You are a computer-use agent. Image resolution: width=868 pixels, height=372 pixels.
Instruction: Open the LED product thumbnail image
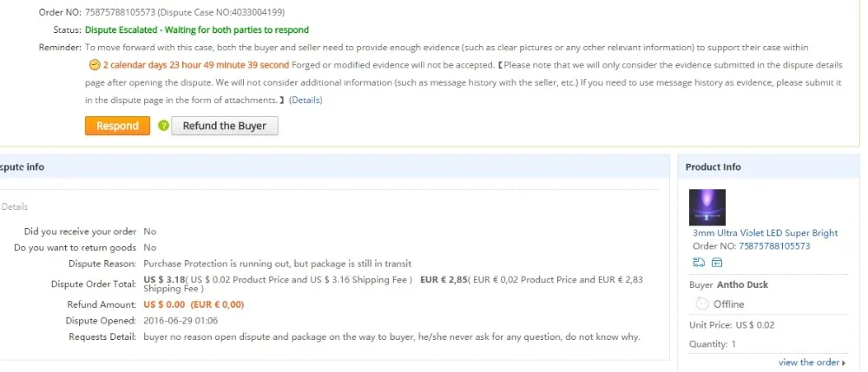(707, 207)
